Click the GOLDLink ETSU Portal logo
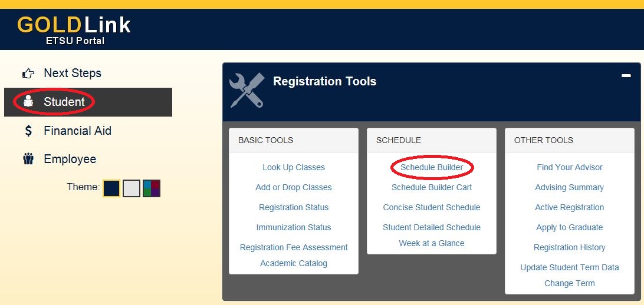Screen dimensions: 644x305 coord(74,29)
